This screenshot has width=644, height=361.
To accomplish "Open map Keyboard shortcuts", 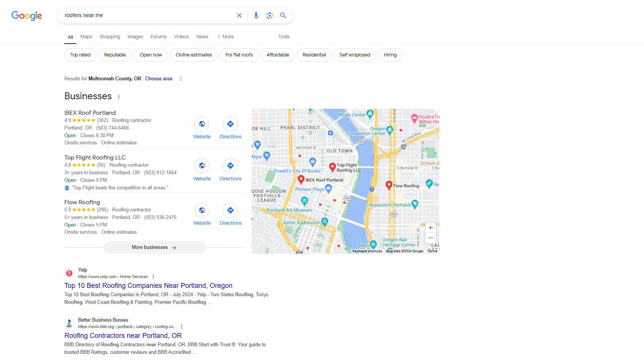I will (x=367, y=251).
